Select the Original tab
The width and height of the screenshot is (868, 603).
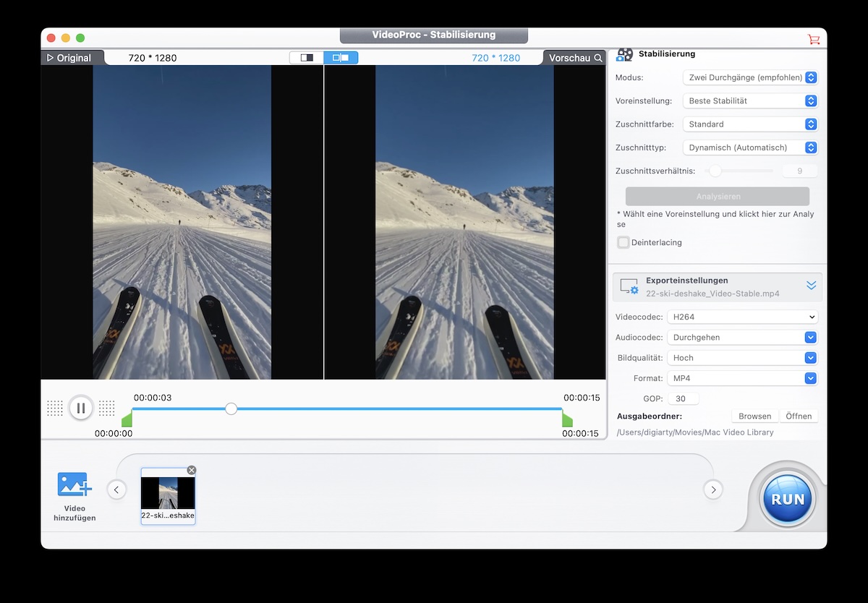(x=72, y=58)
